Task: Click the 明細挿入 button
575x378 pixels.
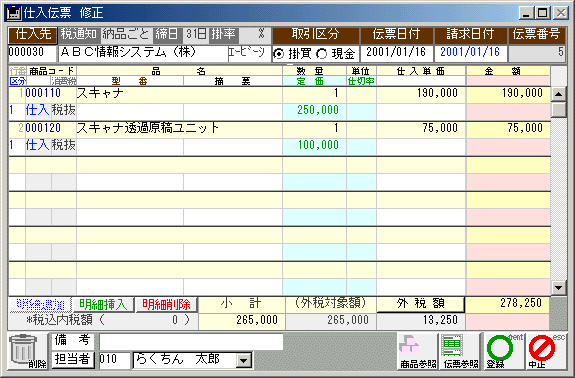Action: [103, 304]
